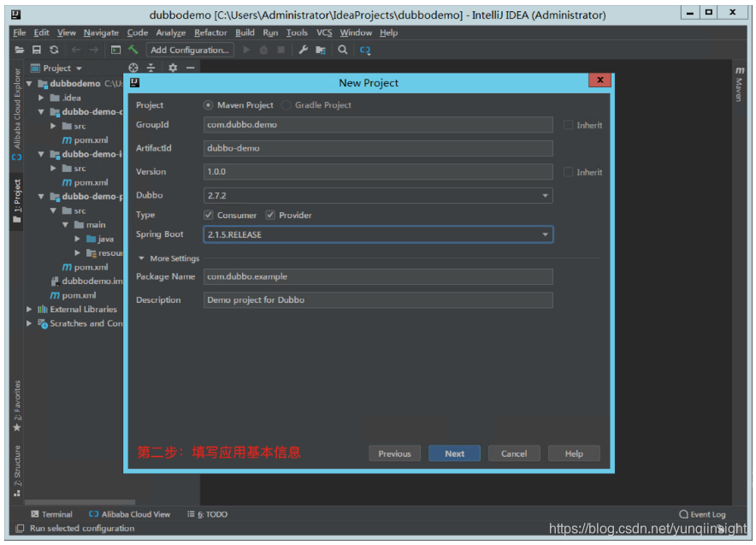The width and height of the screenshot is (756, 545).
Task: Click the tool window toggle in status bar corner
Action: click(20, 529)
